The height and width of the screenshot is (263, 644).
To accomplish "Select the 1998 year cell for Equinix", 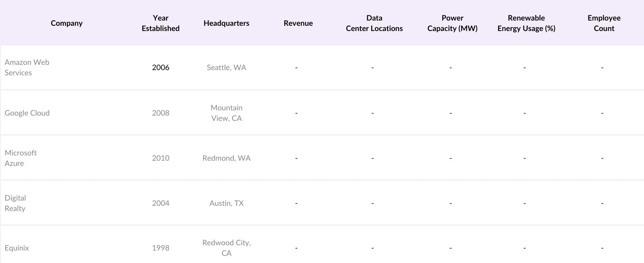I will (x=160, y=248).
